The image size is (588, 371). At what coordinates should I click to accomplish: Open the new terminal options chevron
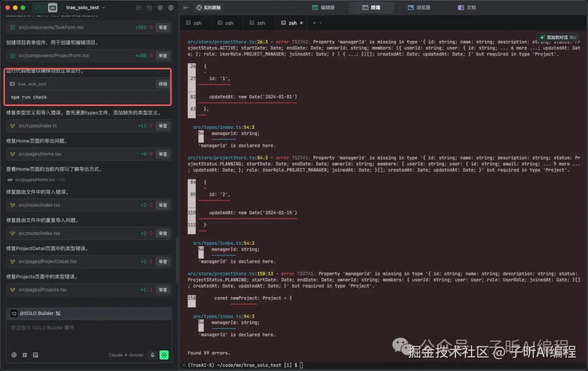click(320, 23)
